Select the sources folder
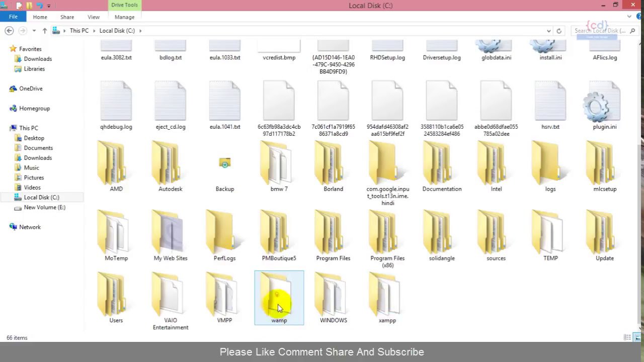 pyautogui.click(x=496, y=235)
